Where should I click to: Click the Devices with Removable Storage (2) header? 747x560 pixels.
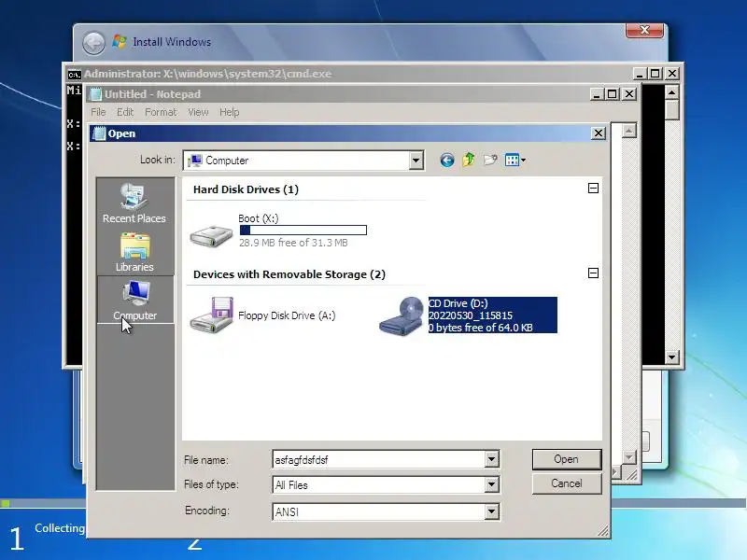pos(289,274)
